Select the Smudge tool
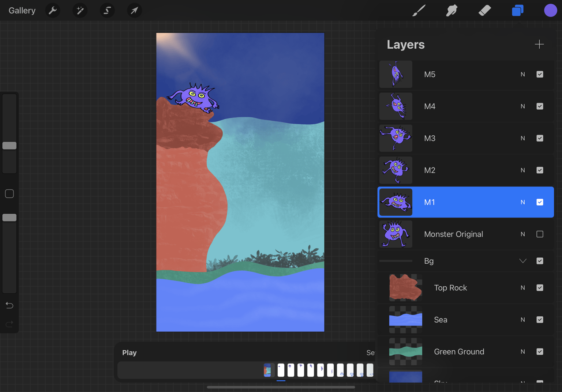This screenshot has height=392, width=562. [452, 10]
